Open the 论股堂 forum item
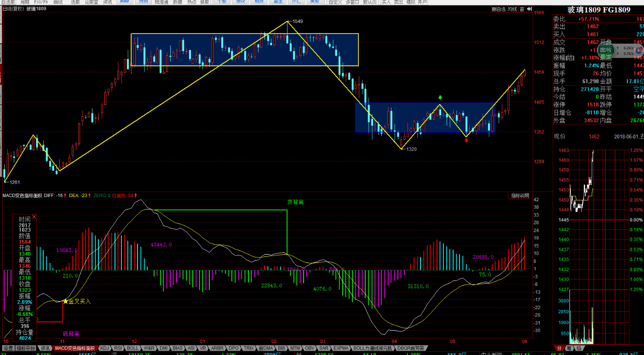The image size is (644, 355). [x=92, y=2]
